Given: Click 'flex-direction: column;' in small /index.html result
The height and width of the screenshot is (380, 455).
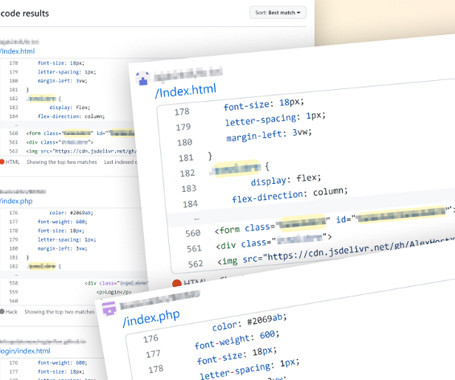Looking at the screenshot, I should coord(71,116).
